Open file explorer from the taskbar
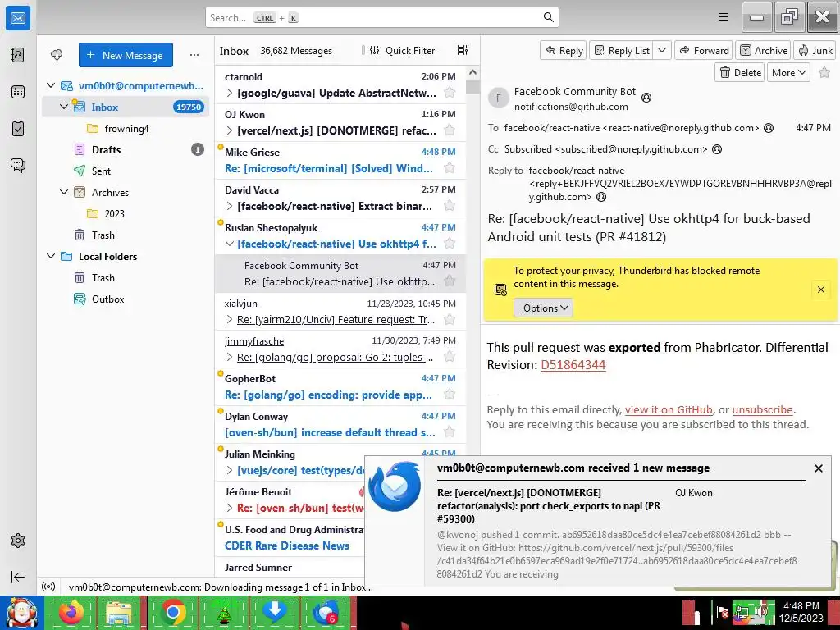This screenshot has height=630, width=840. tap(121, 612)
